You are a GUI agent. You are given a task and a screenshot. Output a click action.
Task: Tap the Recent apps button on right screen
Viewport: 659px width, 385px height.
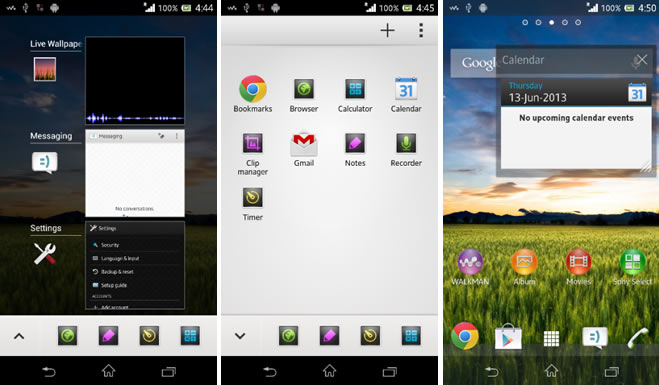pos(612,372)
